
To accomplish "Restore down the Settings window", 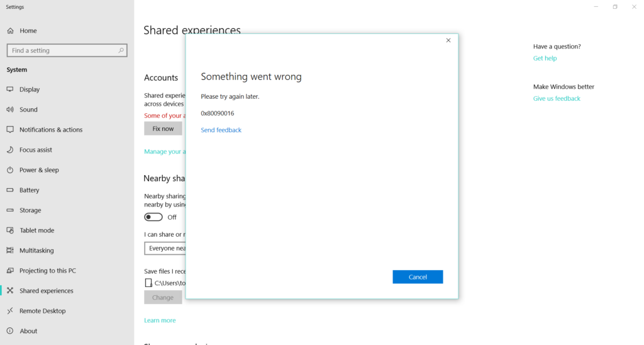I will tap(615, 6).
